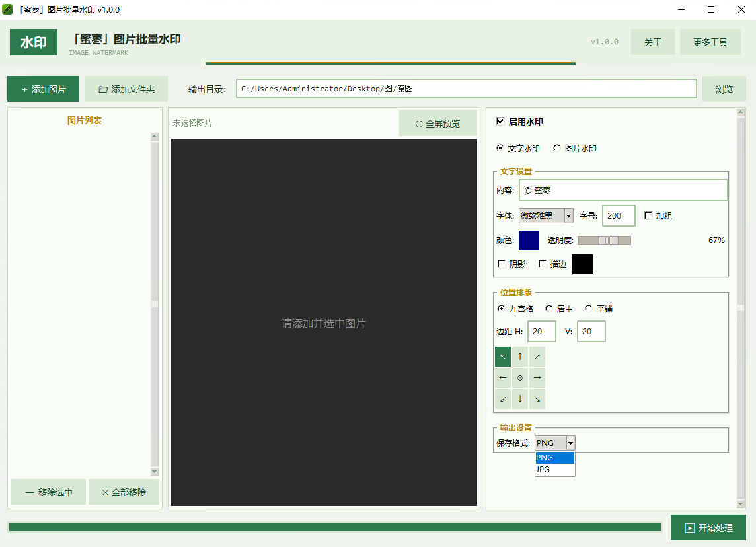
Task: Click the 字号 font size field
Action: point(619,215)
